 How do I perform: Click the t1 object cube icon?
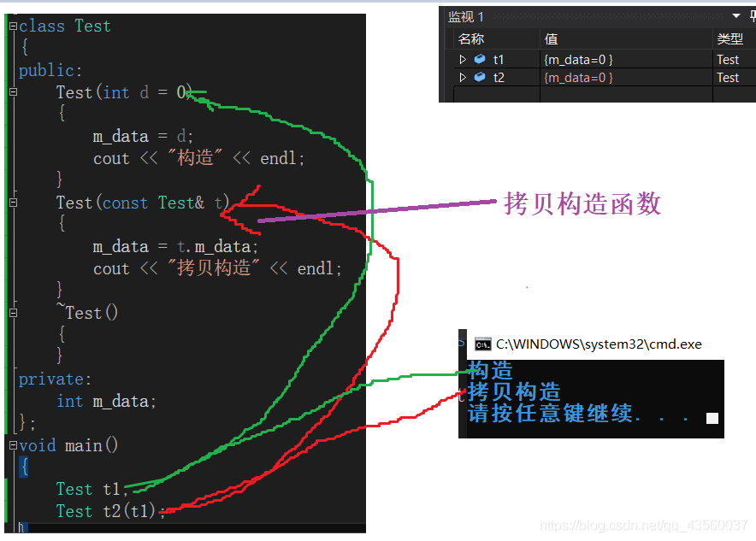pyautogui.click(x=480, y=59)
